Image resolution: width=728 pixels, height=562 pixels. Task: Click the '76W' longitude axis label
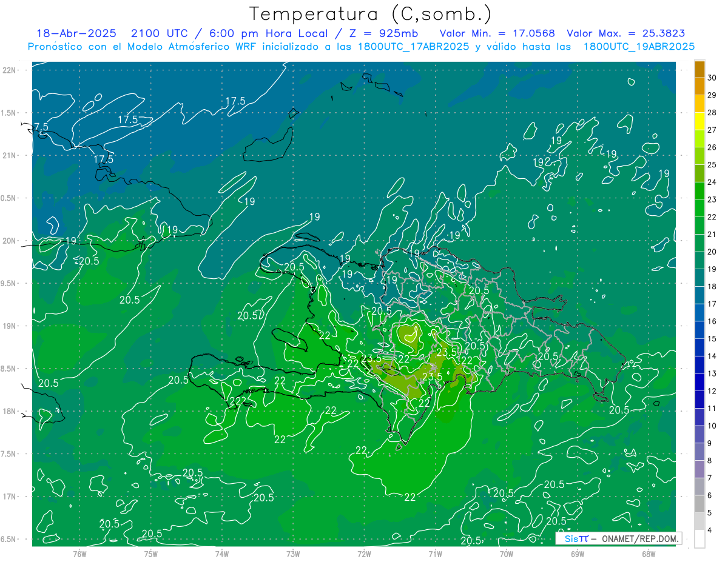[79, 554]
